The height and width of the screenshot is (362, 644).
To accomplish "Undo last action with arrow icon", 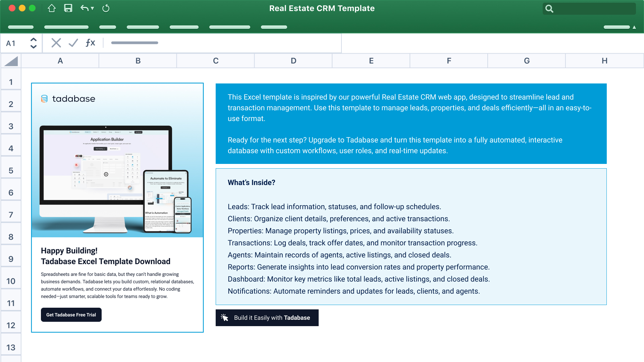I will tap(84, 8).
